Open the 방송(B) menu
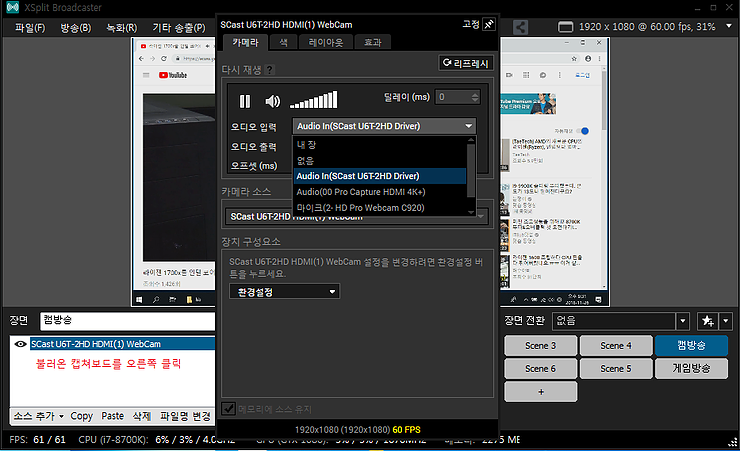Image resolution: width=740 pixels, height=451 pixels. click(76, 28)
